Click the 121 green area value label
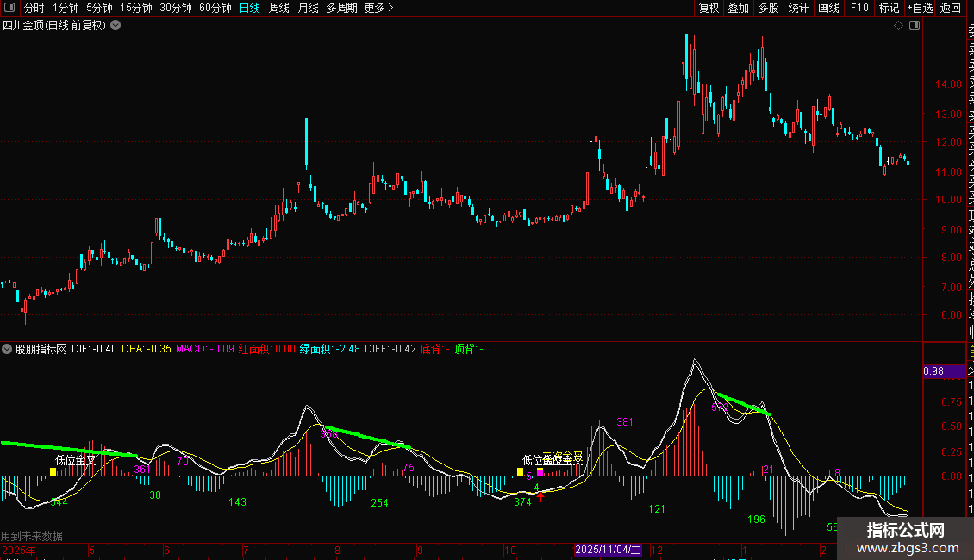This screenshot has height=560, width=974. coord(657,509)
